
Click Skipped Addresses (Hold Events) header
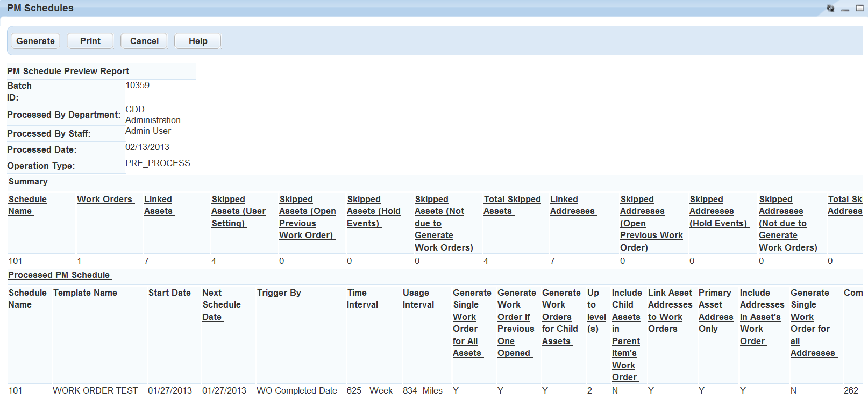718,211
